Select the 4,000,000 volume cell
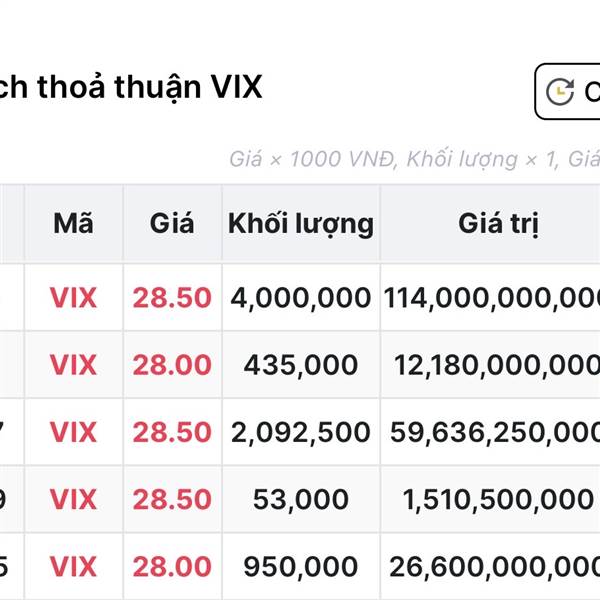Viewport: 600px width, 600px height. (301, 297)
